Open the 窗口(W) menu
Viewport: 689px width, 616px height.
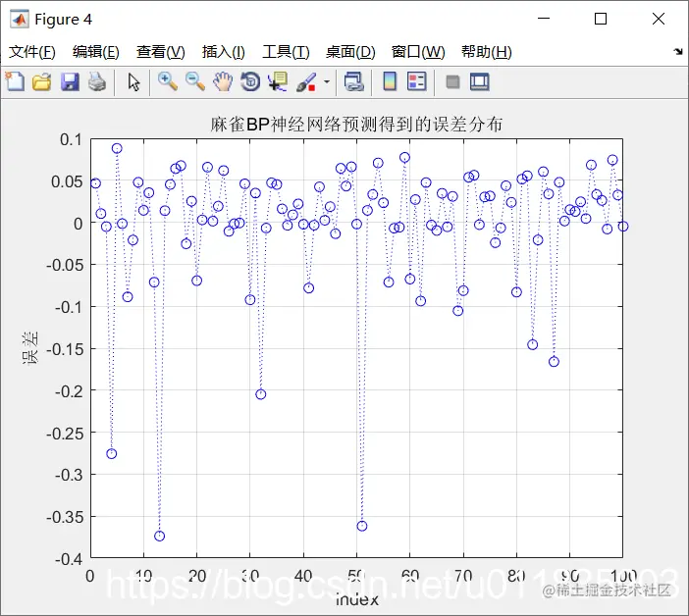click(418, 52)
